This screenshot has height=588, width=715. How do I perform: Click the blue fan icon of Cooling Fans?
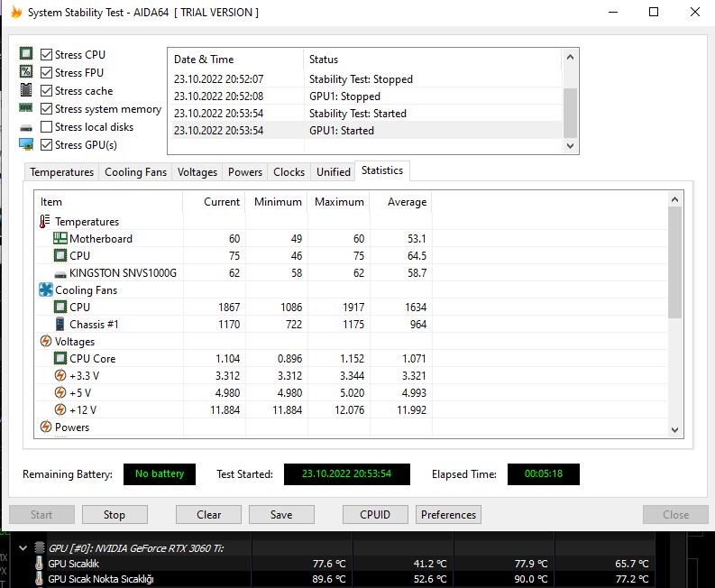[x=46, y=289]
